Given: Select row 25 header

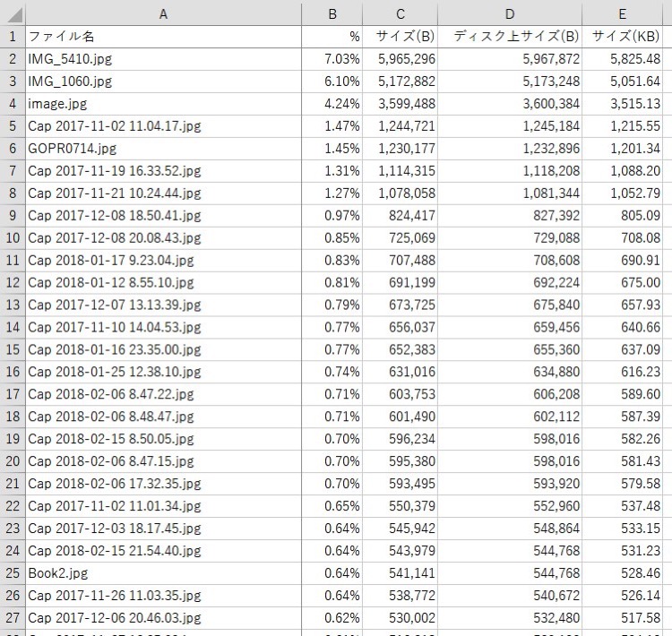Looking at the screenshot, I should [x=13, y=573].
